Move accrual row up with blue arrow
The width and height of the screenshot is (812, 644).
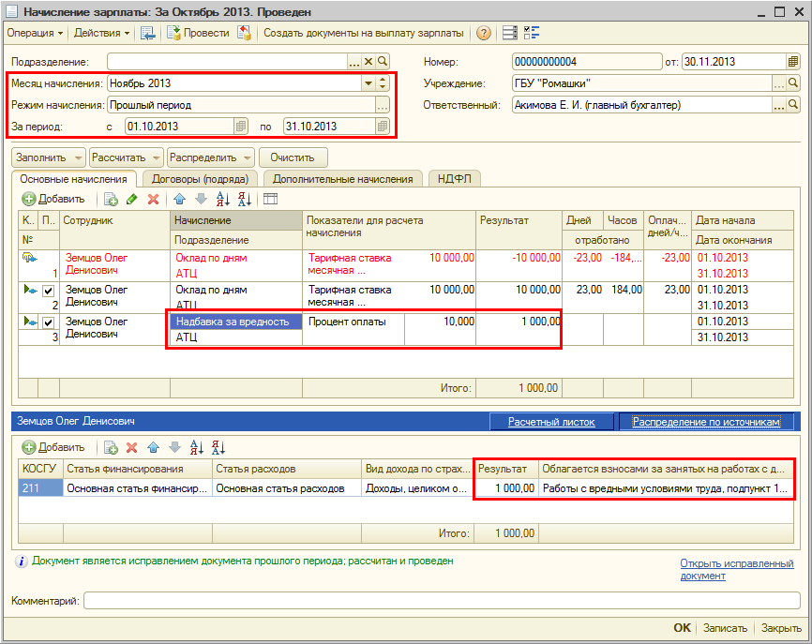click(180, 199)
